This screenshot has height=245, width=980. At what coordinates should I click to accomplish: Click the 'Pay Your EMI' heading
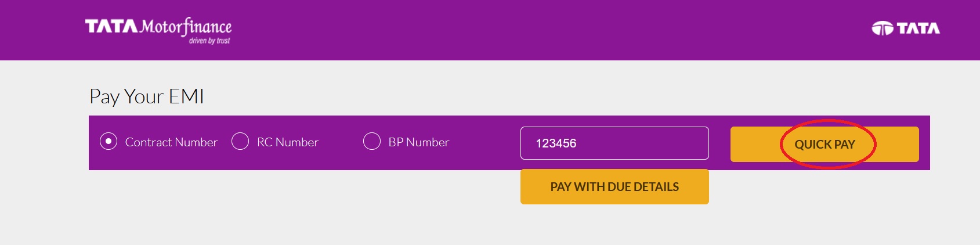[x=147, y=96]
